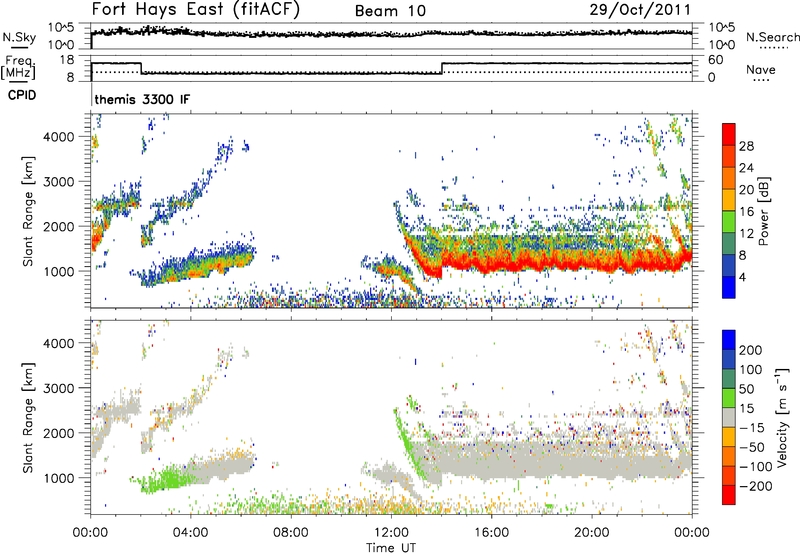The image size is (800, 554).
Task: Click the '18' tick on frequency axis
Action: pos(67,60)
